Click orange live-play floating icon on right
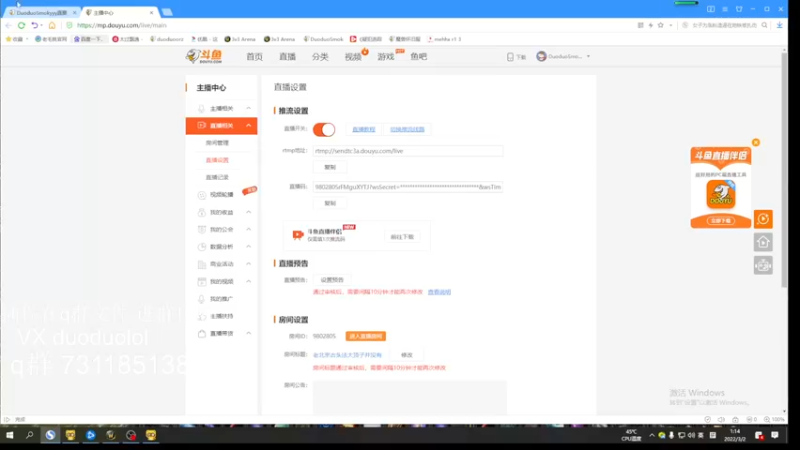Screen dimensions: 800x450 tap(763, 219)
